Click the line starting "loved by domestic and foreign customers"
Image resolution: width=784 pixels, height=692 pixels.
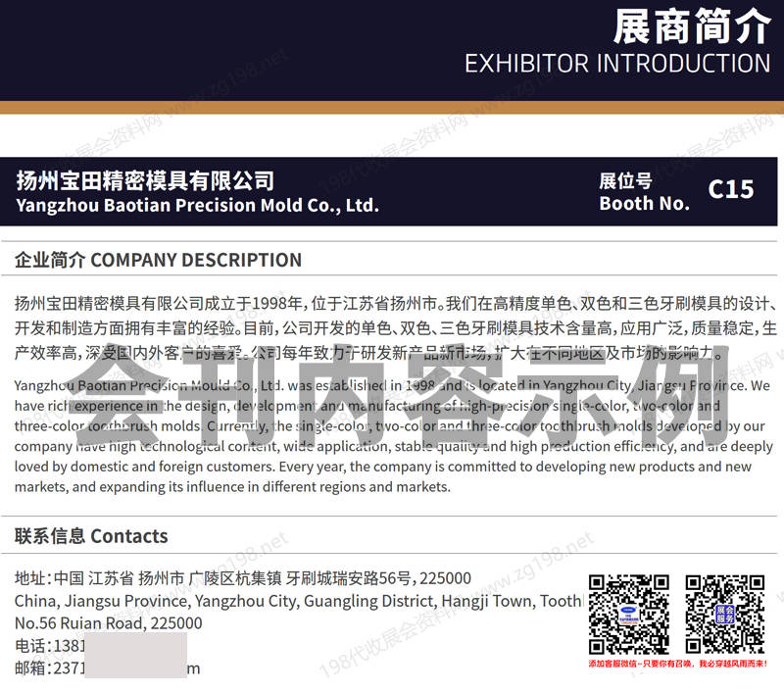383,467
